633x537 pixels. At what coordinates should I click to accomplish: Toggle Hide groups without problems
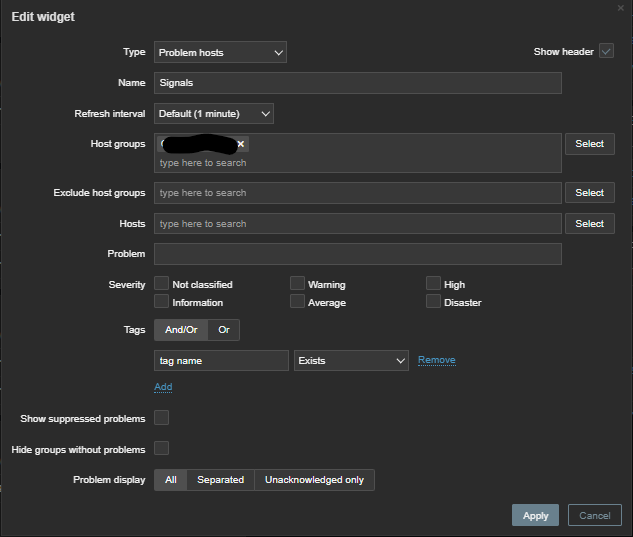click(x=162, y=449)
